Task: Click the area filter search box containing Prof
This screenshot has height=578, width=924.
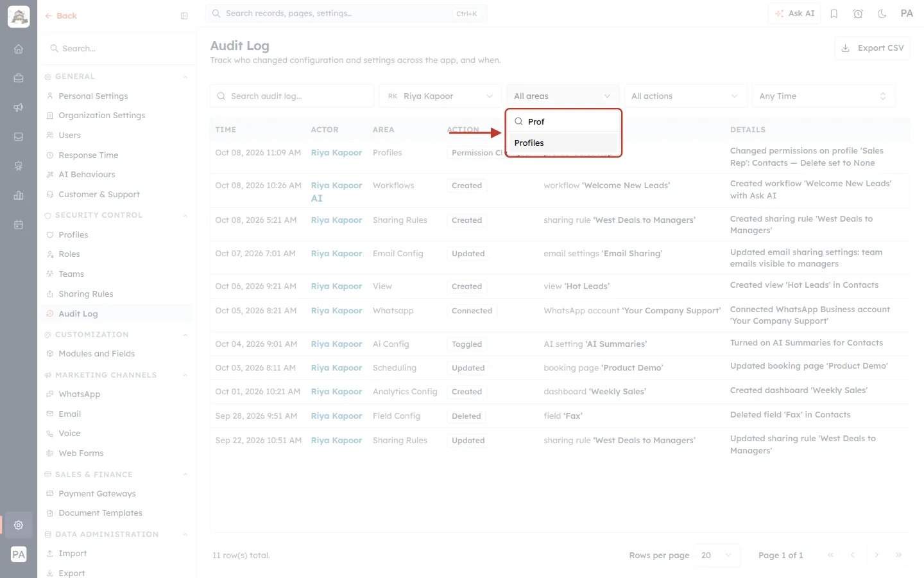Action: click(563, 121)
